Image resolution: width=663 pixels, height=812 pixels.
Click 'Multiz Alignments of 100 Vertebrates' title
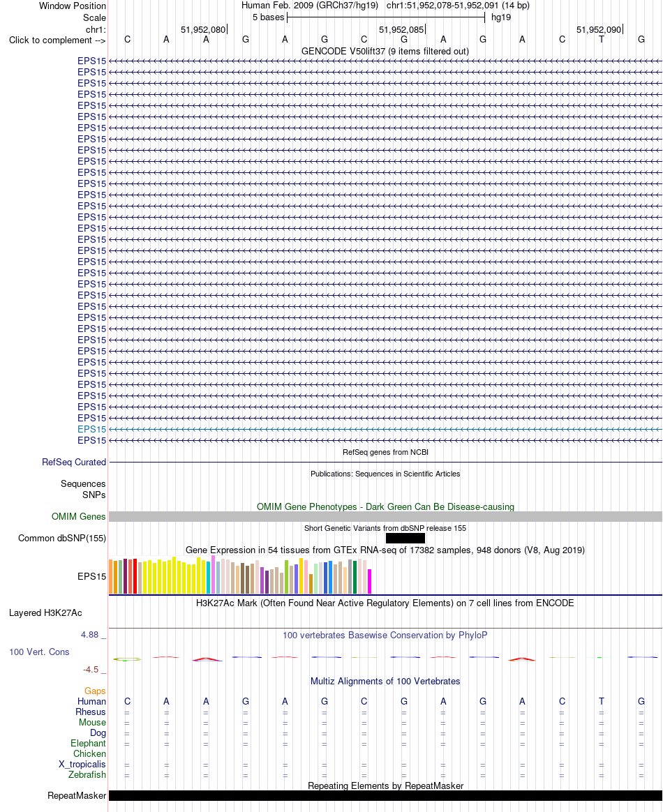[385, 681]
